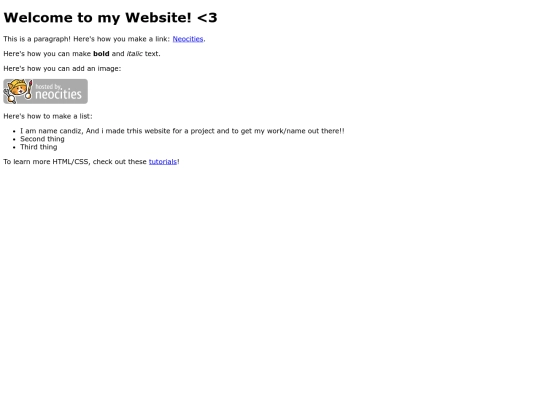This screenshot has height=405, width=540.
Task: Click the first list bullet point
Action: pyautogui.click(x=14, y=131)
